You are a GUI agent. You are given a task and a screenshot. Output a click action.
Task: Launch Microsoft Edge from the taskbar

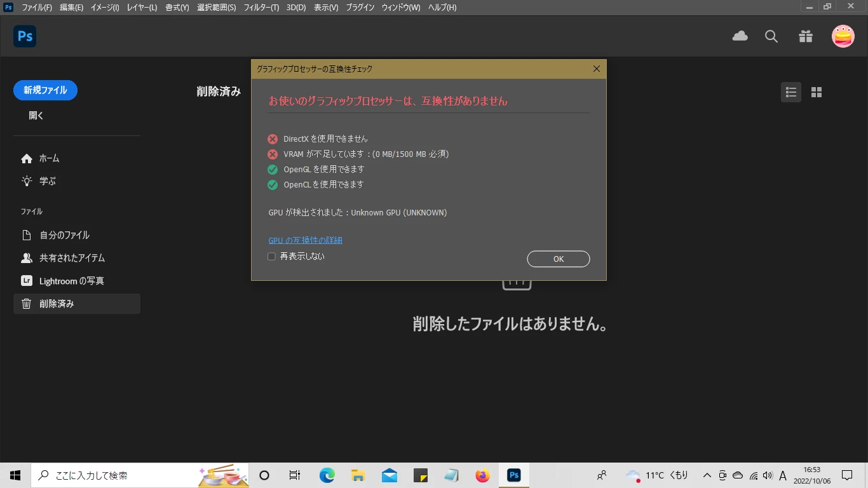(327, 475)
